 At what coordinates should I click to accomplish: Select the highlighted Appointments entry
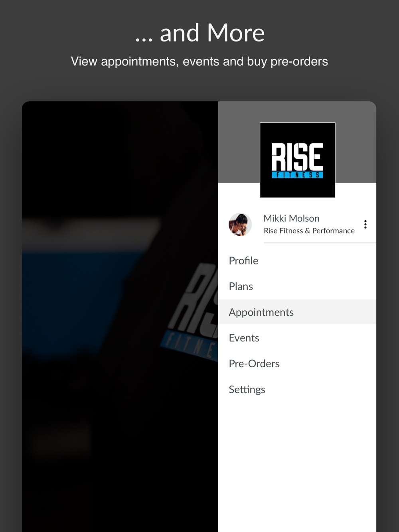tap(297, 312)
